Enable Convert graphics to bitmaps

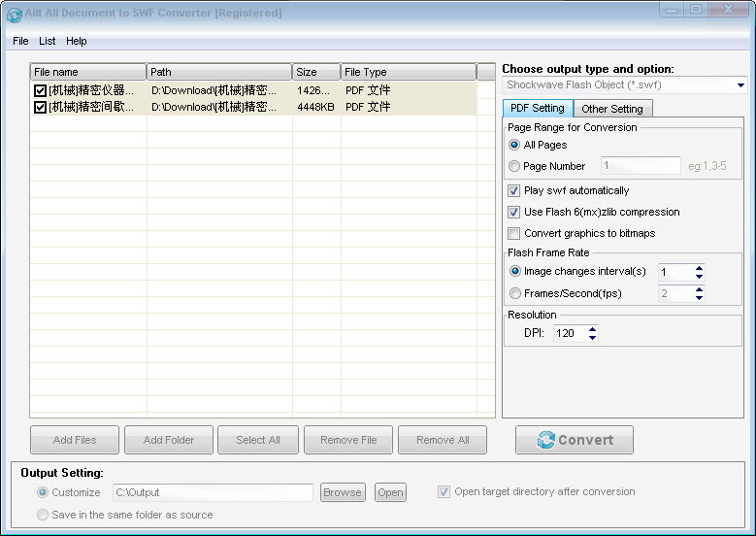coord(514,233)
